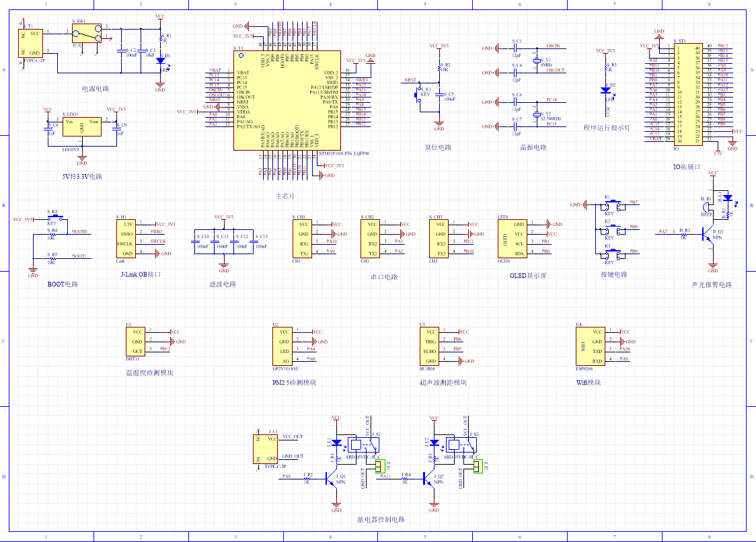
Task: Select the HC-R04 ultrasonic module U3
Action: [429, 346]
